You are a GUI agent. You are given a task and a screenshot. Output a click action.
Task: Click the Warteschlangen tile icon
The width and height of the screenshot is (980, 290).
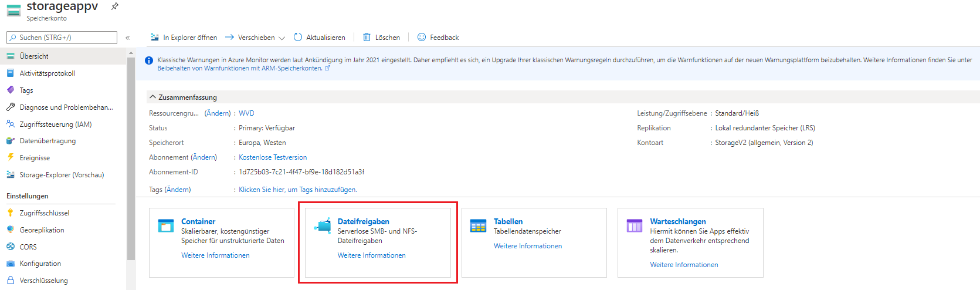[635, 226]
